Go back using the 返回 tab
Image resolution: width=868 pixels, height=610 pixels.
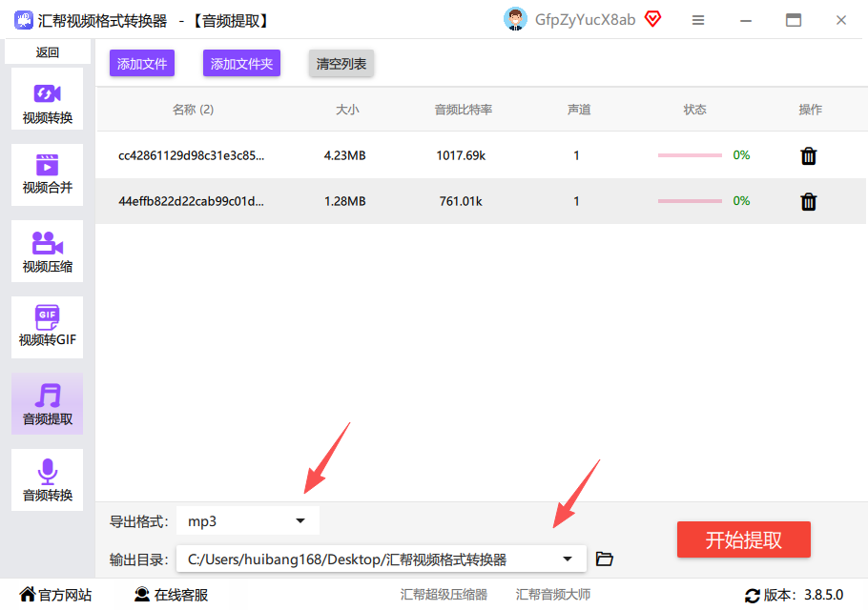tap(47, 52)
